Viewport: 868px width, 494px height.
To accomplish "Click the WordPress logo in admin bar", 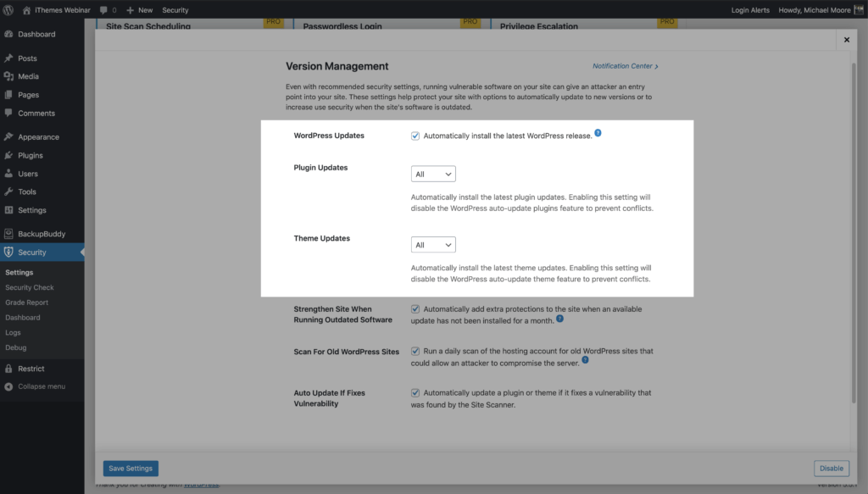I will [8, 10].
